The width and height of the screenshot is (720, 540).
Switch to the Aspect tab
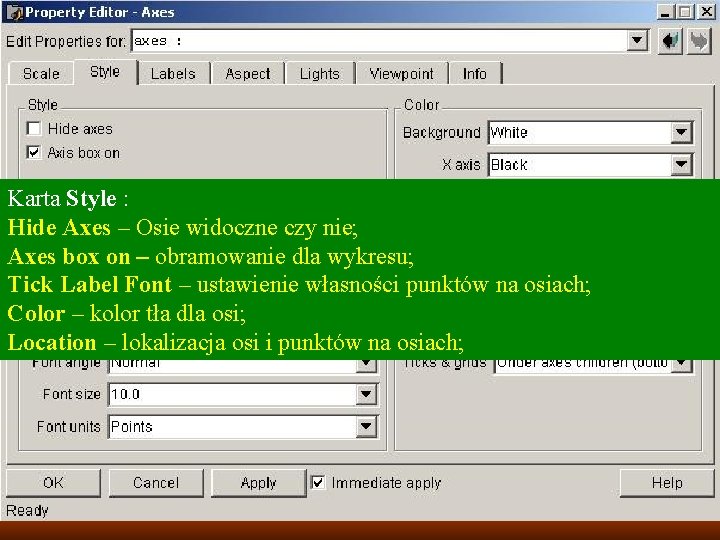(x=248, y=73)
